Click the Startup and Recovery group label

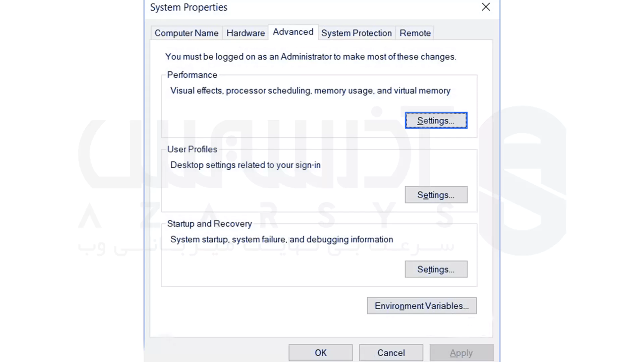click(x=209, y=224)
